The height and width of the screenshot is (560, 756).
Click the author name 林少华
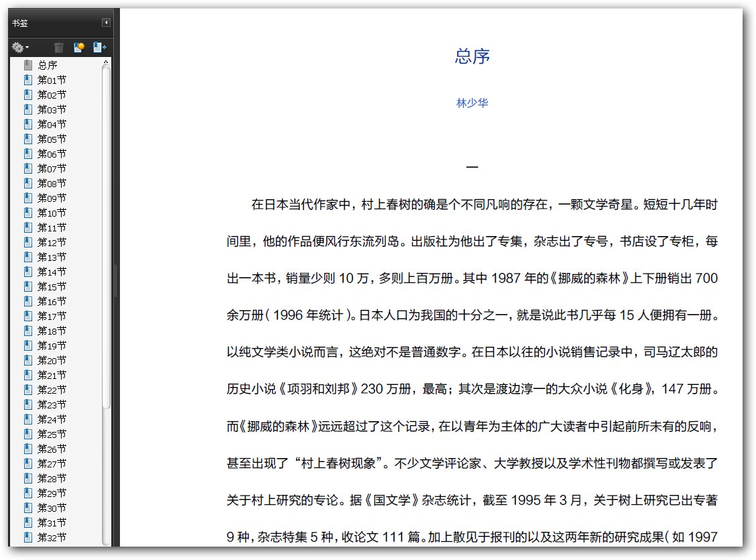[472, 103]
